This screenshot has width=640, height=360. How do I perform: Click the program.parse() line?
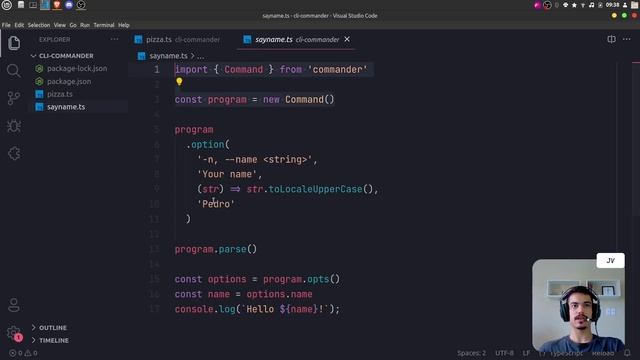[x=216, y=249]
